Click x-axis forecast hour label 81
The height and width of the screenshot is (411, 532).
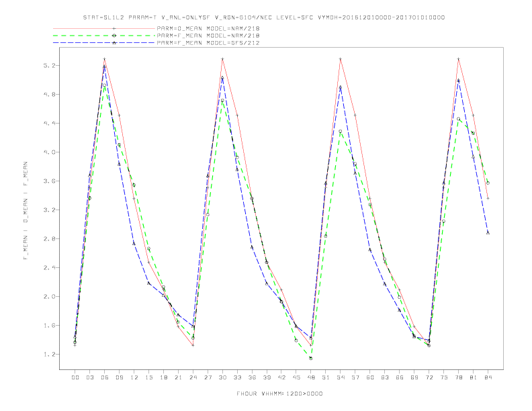coord(474,377)
